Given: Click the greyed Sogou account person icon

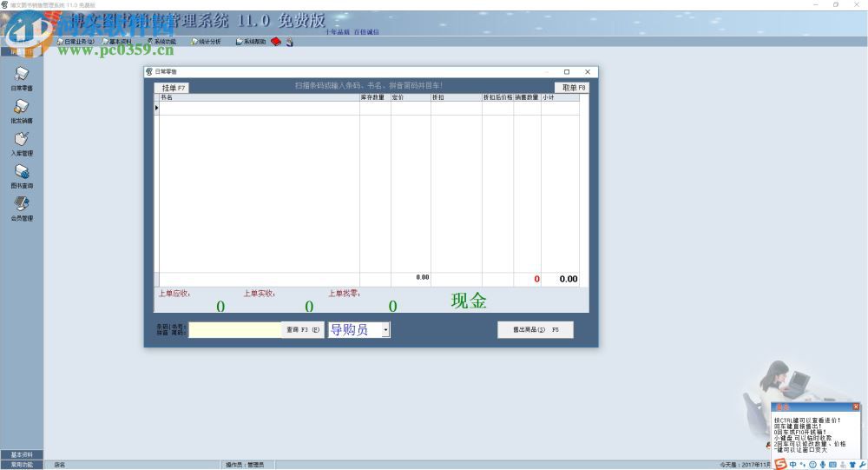Looking at the screenshot, I should (x=843, y=465).
